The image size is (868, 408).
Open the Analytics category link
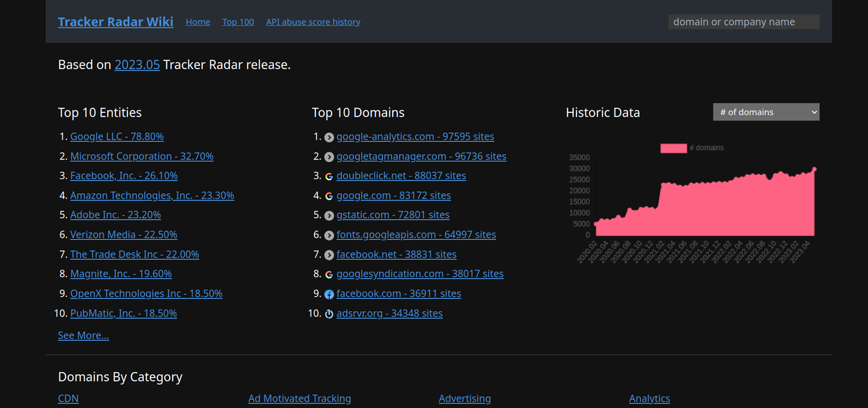point(650,399)
